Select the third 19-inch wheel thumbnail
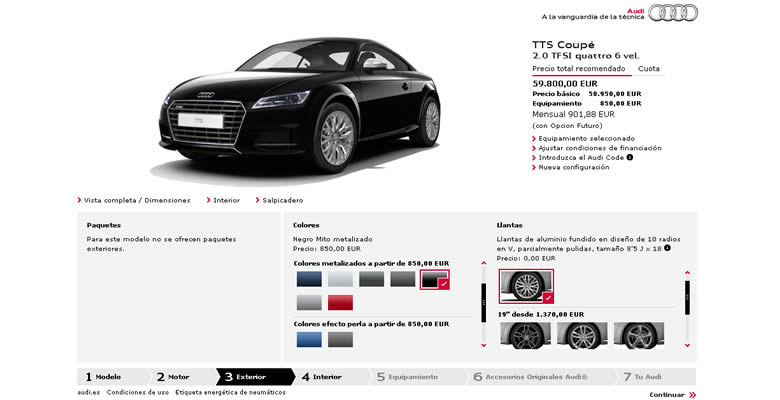 [x=639, y=335]
